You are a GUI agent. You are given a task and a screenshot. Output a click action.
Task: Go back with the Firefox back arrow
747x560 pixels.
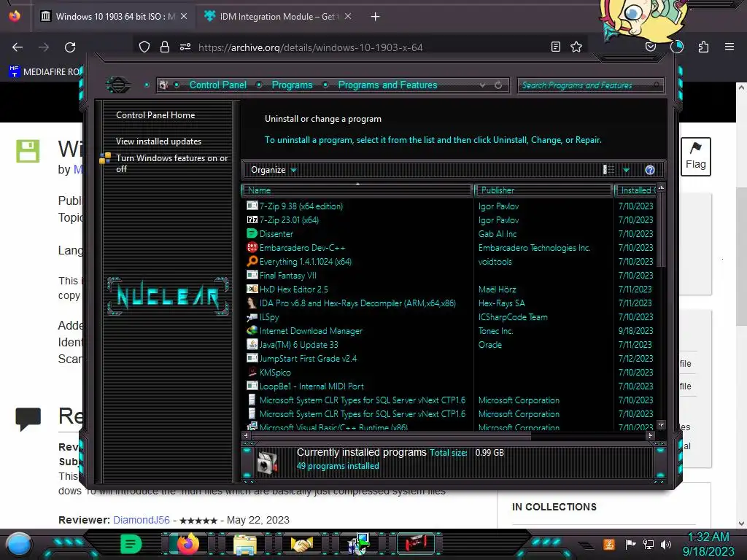point(18,47)
